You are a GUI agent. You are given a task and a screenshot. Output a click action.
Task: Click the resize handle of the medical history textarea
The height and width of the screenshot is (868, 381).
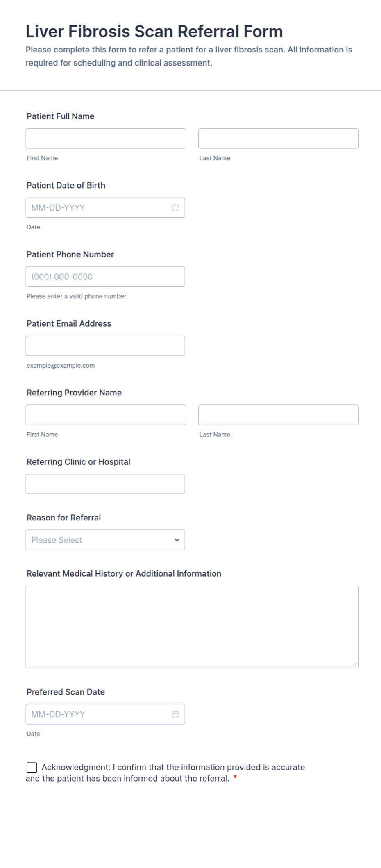click(x=354, y=664)
